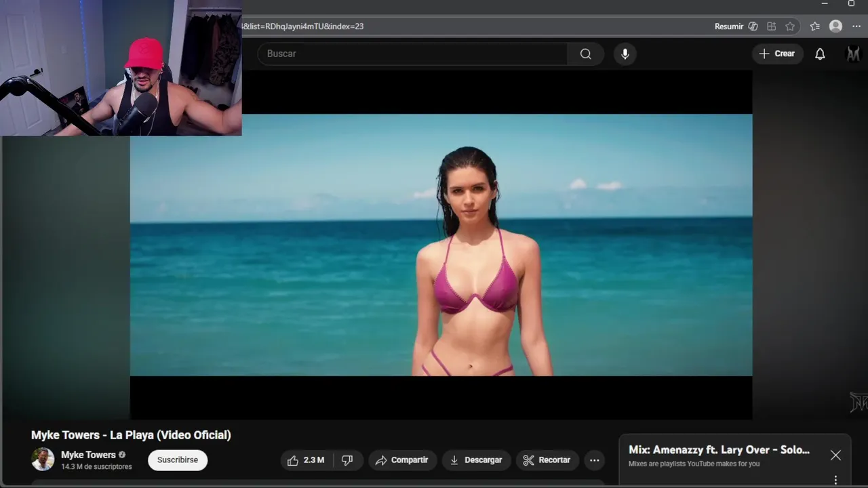This screenshot has width=868, height=488.
Task: Open Edge split screen/apps icon
Action: [771, 26]
